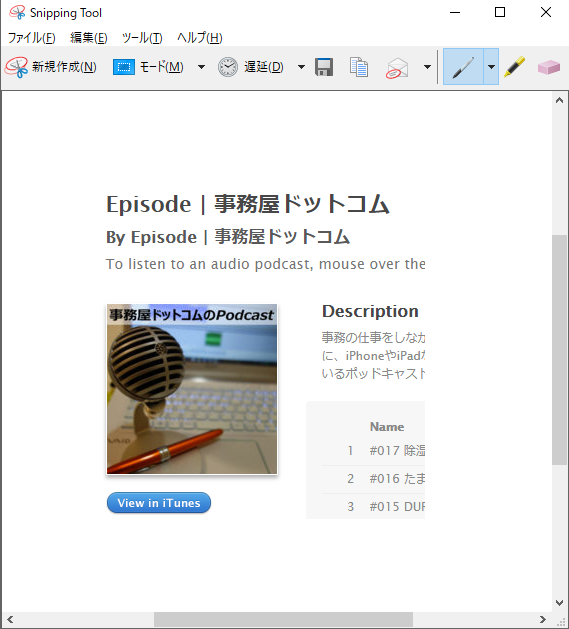Expand the Send snip dropdown arrow
The image size is (569, 629).
427,67
